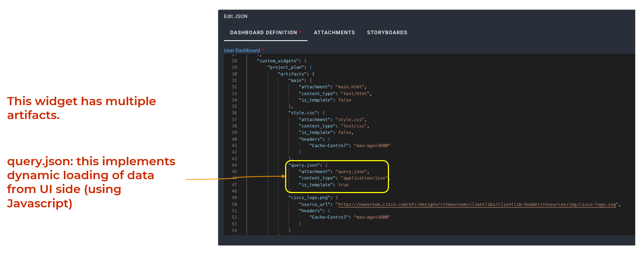This screenshot has width=644, height=255.
Task: Place cursor on the "artifacts" key
Action: coord(292,74)
